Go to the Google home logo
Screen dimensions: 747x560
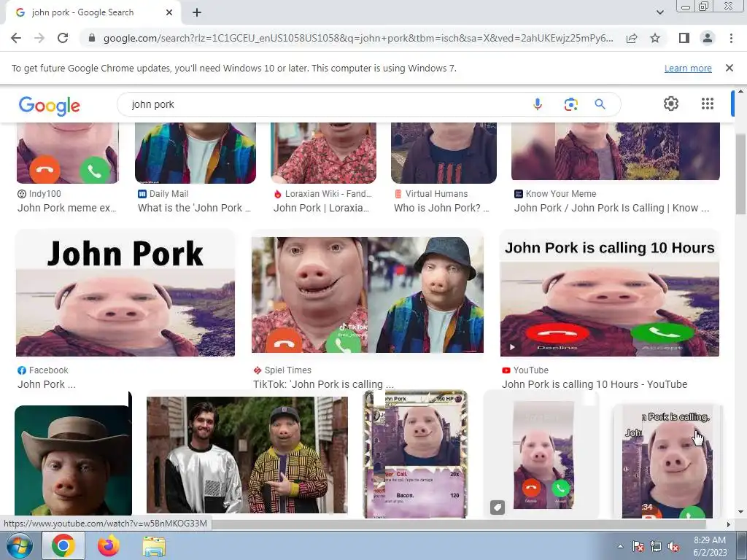(x=49, y=105)
